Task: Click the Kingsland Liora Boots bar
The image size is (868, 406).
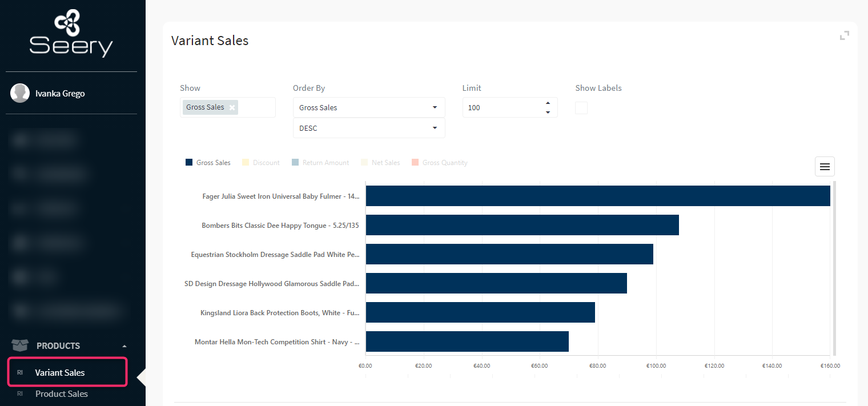Action: pyautogui.click(x=480, y=312)
